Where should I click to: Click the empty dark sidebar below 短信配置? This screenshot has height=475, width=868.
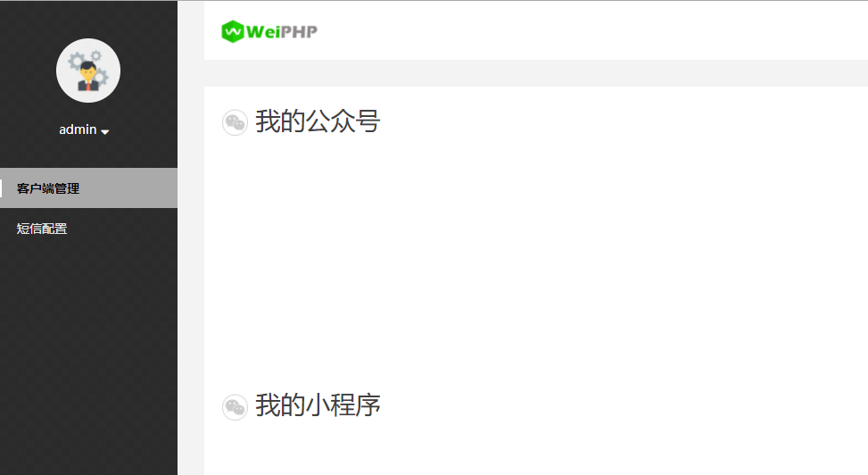pos(88,361)
